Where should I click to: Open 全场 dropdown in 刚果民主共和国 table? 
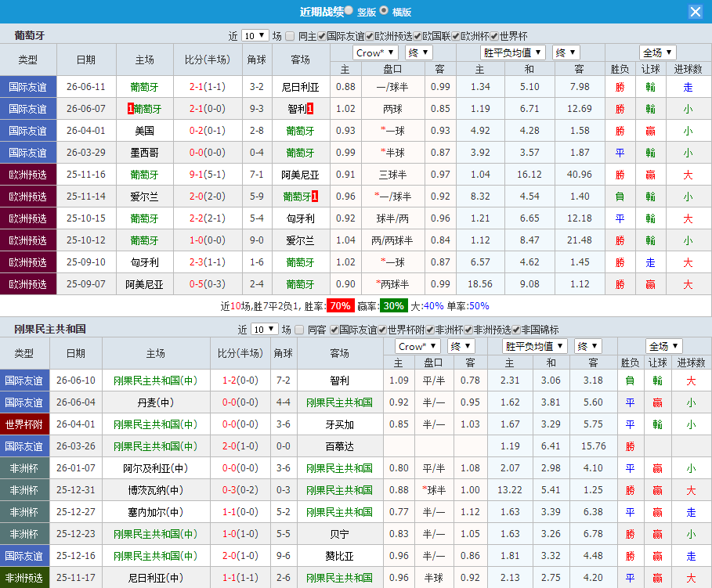pos(664,346)
